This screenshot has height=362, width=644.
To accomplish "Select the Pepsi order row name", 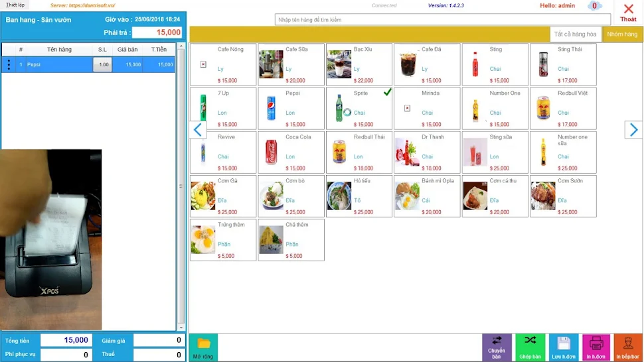I will coord(34,64).
